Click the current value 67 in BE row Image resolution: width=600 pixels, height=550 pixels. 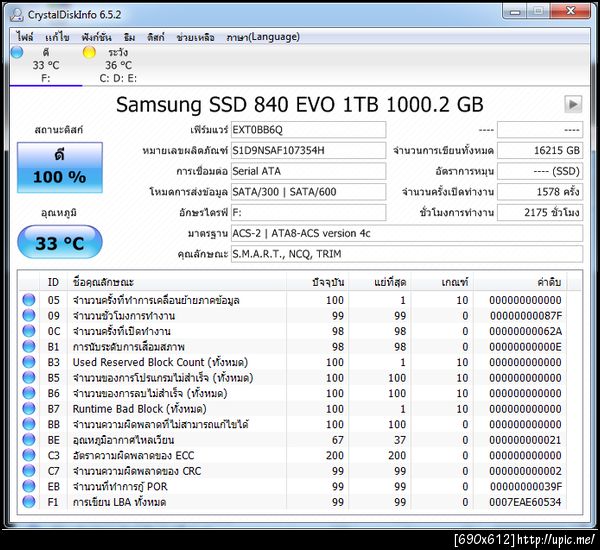[338, 440]
